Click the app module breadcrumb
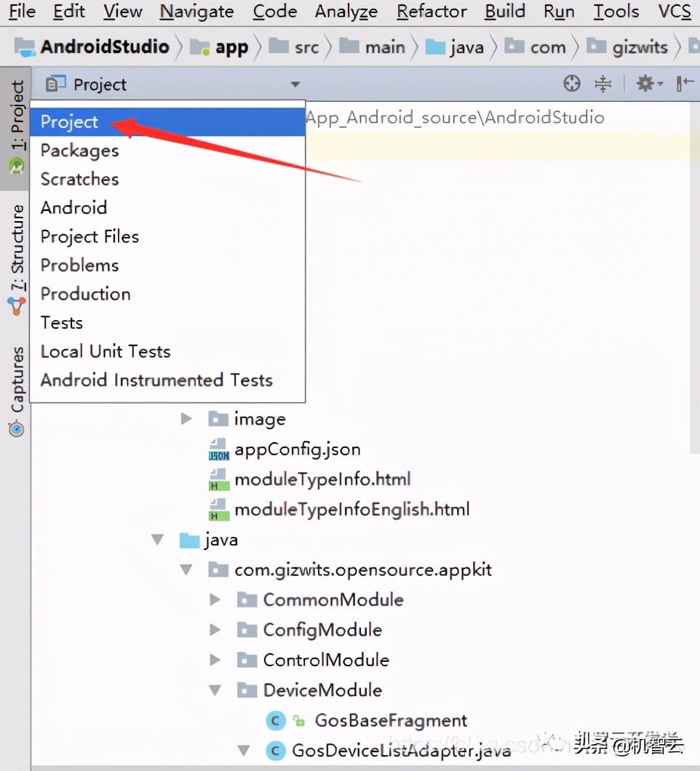 tap(220, 47)
